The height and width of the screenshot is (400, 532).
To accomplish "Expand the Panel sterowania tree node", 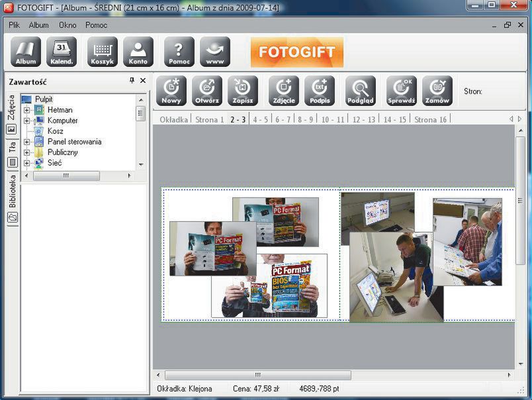I will click(27, 142).
